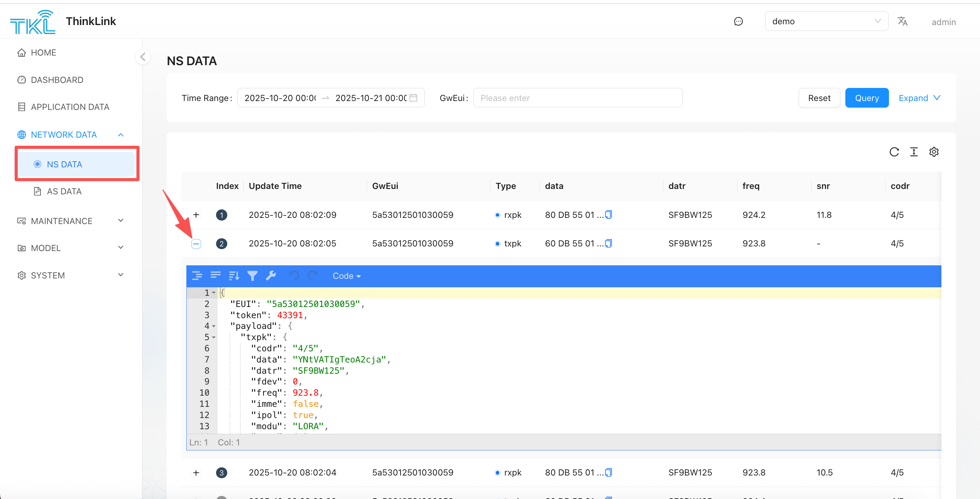Viewport: 980px width, 499px height.
Task: Click the JSON editor repair wrench icon
Action: coord(271,276)
